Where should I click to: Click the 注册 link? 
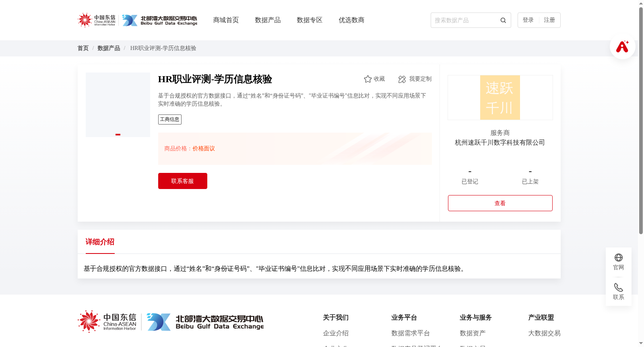point(549,20)
